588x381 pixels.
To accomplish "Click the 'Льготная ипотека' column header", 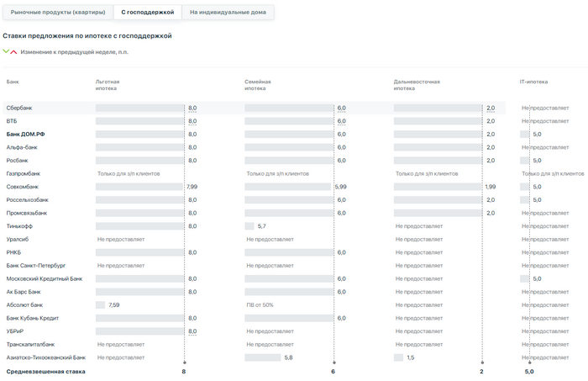I will 108,85.
